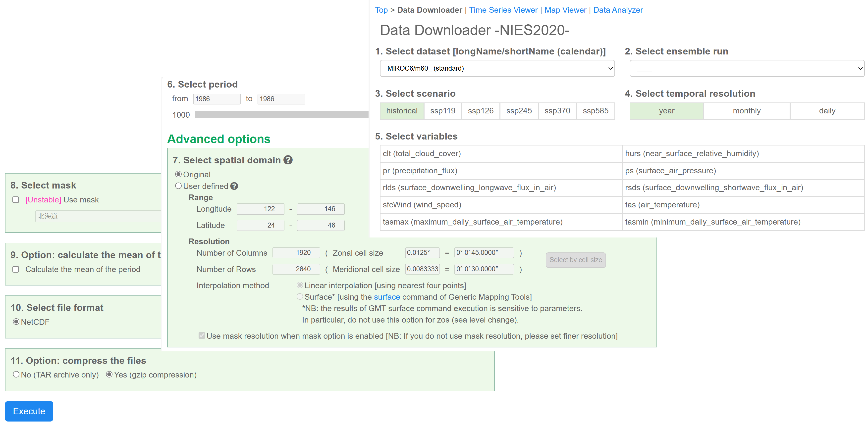Click Latitude maximum field 46
The image size is (868, 425).
321,225
